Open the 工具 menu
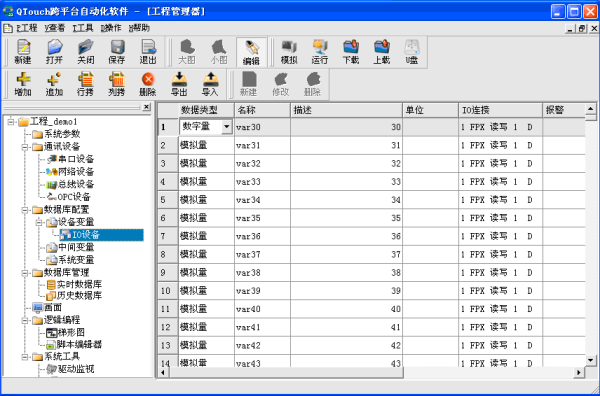 [83, 28]
